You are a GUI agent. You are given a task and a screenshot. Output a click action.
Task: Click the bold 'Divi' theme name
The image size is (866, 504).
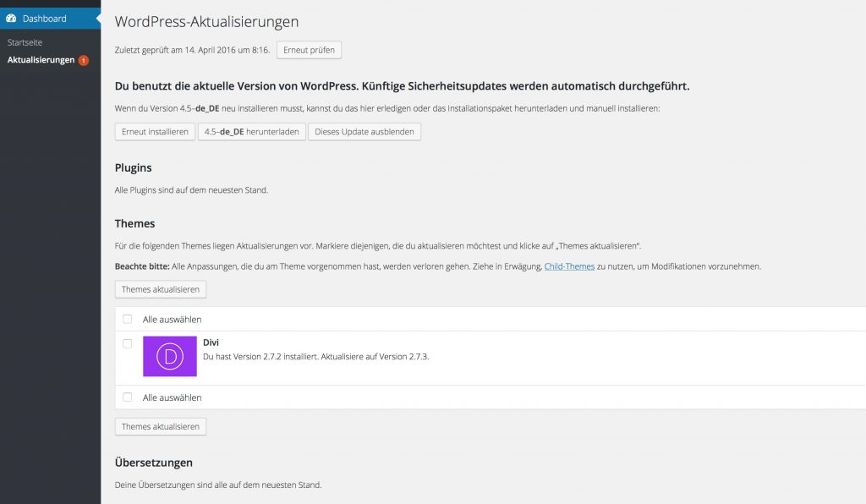tap(210, 342)
